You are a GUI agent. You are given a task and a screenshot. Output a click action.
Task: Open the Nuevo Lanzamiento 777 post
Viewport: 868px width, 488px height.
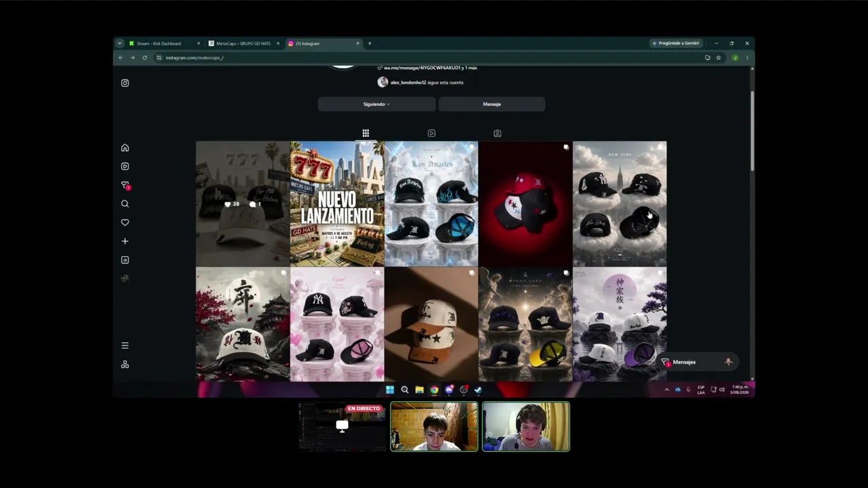point(337,203)
